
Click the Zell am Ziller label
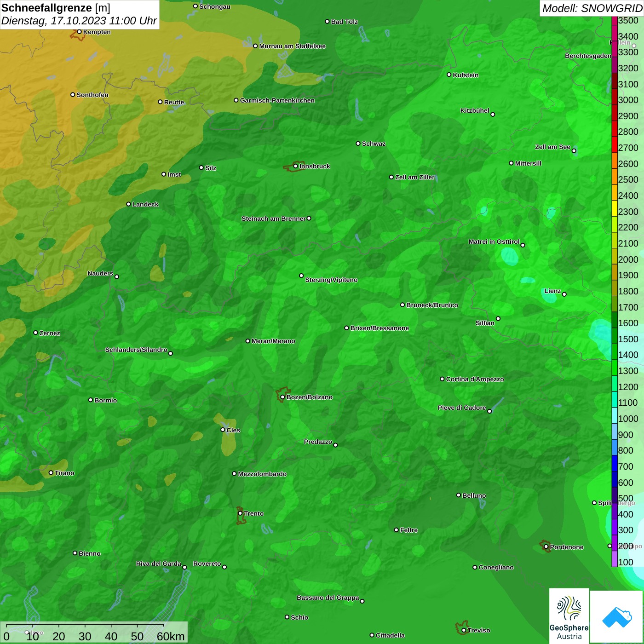(415, 177)
